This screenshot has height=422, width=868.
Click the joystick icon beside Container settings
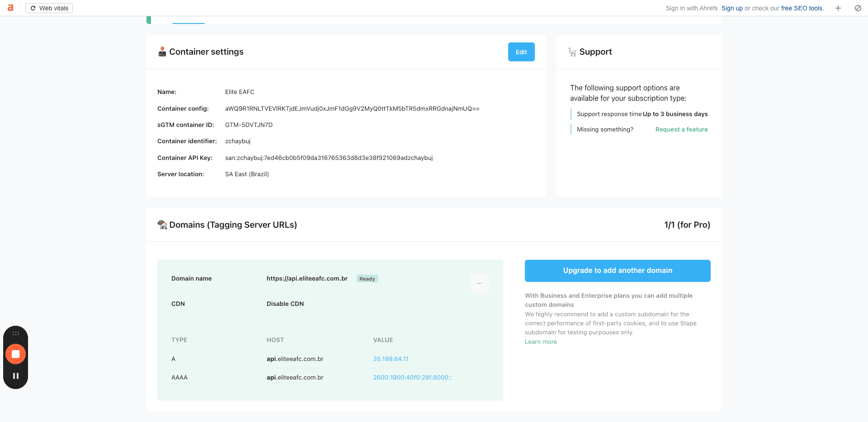coord(162,52)
